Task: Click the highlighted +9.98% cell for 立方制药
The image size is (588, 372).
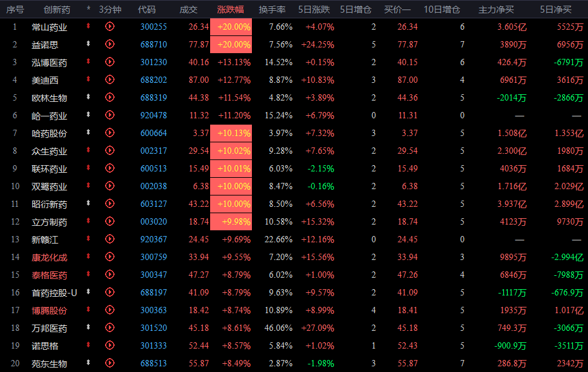Action: (x=231, y=221)
